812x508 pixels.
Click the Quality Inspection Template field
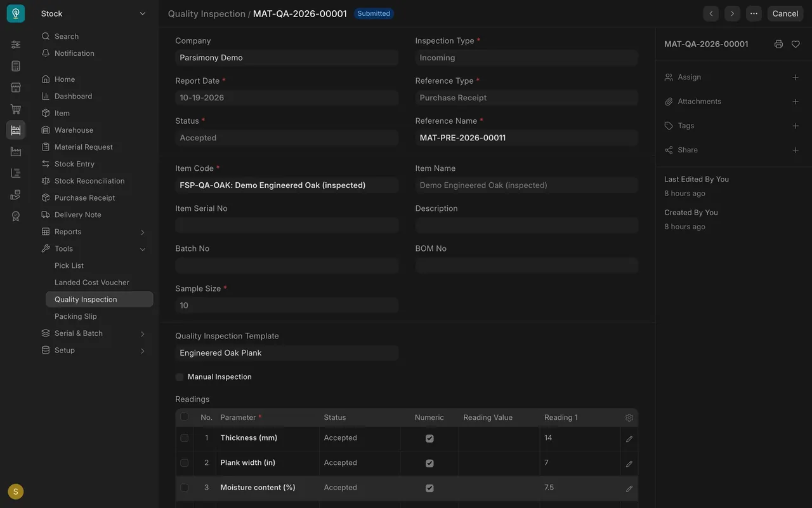coord(287,353)
